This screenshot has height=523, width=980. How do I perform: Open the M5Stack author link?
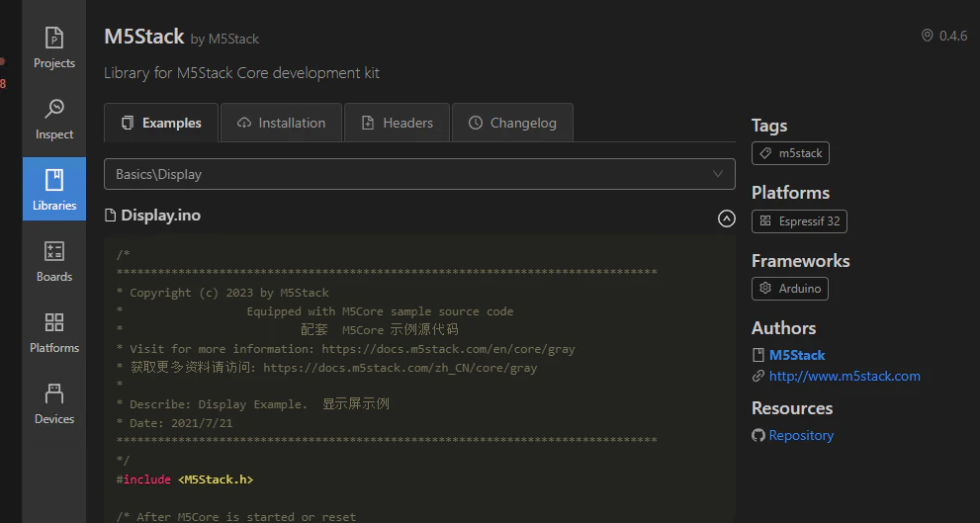797,355
